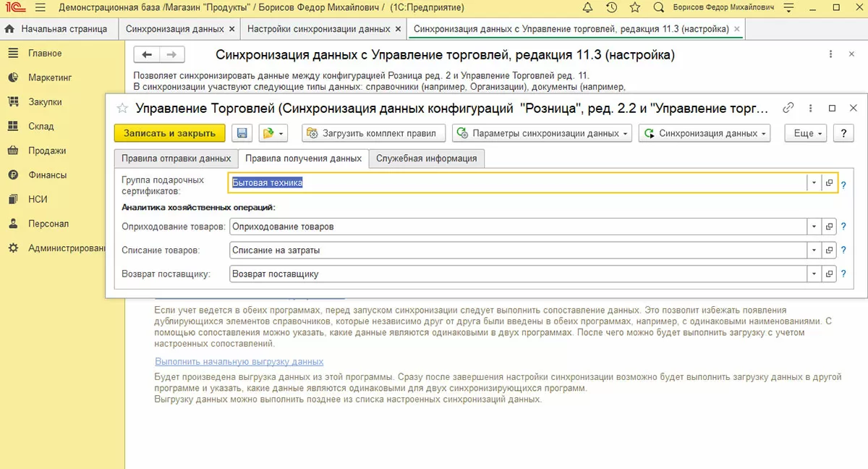Image resolution: width=868 pixels, height=469 pixels.
Task: Click Загрузить комплект правил button
Action: click(x=374, y=133)
